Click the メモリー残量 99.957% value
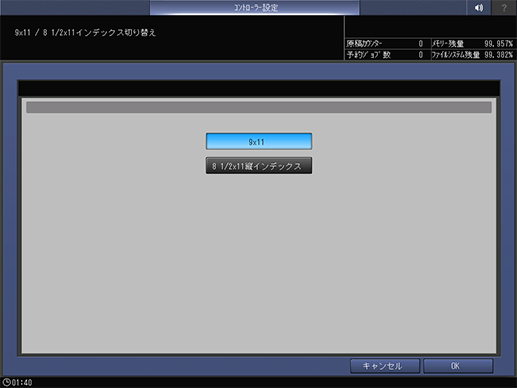The width and height of the screenshot is (517, 388). pyautogui.click(x=499, y=44)
